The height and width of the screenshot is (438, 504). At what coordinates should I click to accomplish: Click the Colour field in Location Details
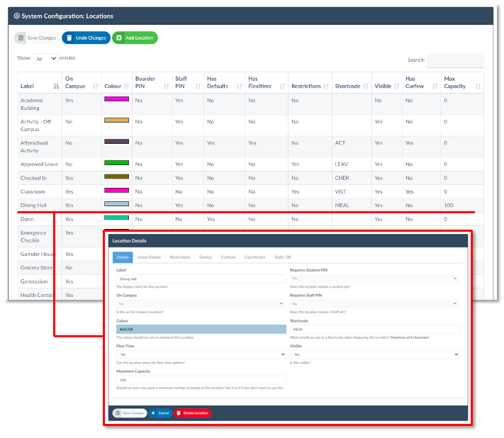point(201,329)
